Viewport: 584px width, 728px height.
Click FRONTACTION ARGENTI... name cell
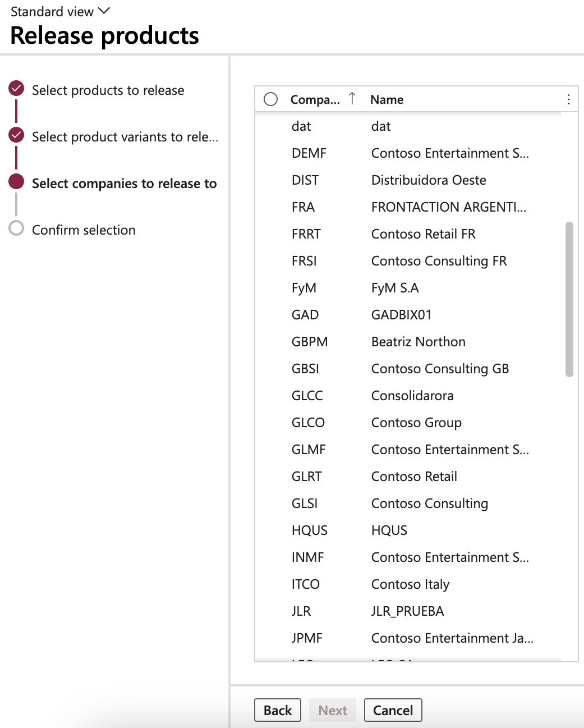point(449,207)
